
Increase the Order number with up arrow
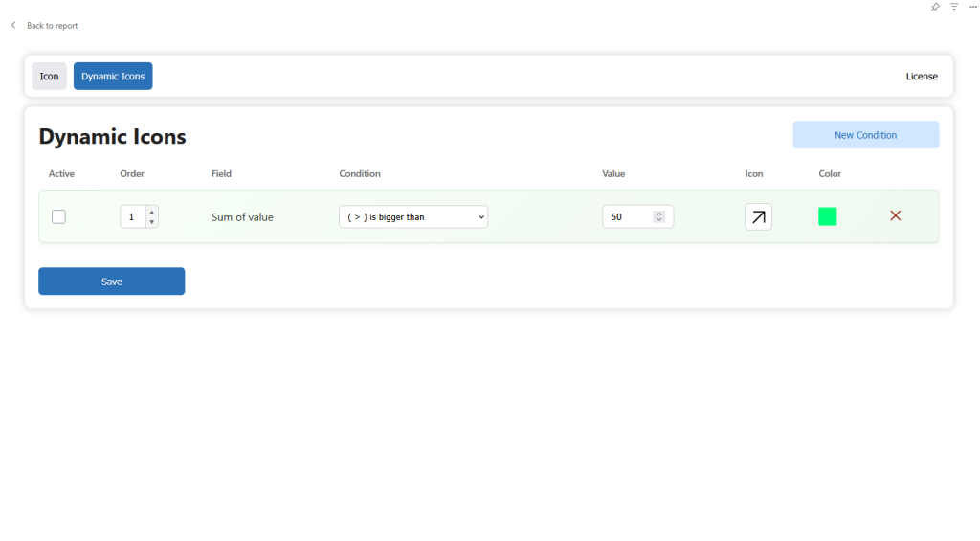[151, 212]
